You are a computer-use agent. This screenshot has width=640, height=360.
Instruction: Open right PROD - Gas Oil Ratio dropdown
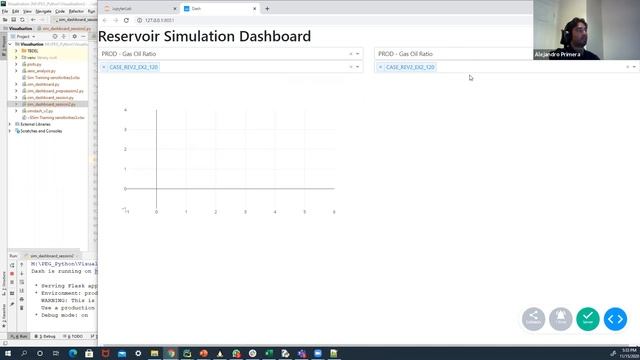[x=453, y=54]
